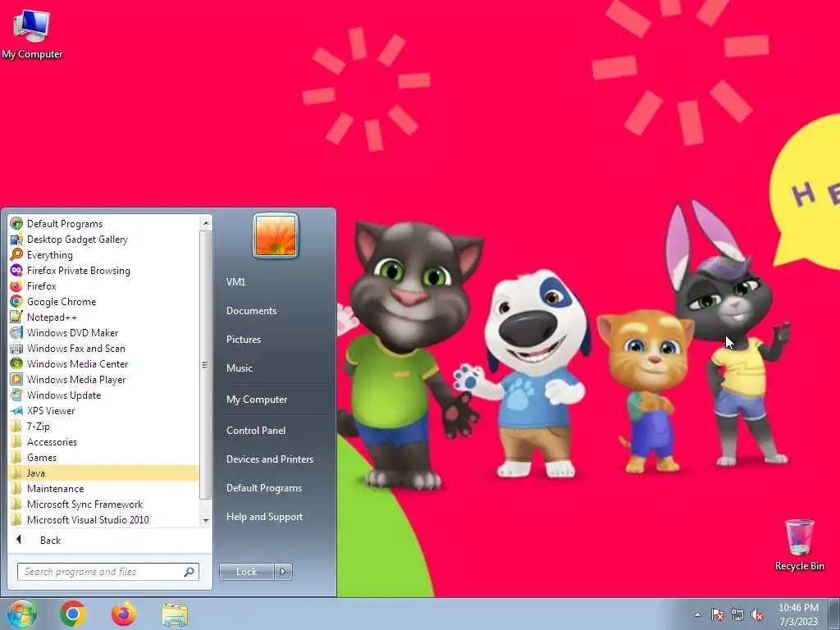
Task: Launch Firefox Private Browsing icon
Action: (16, 270)
